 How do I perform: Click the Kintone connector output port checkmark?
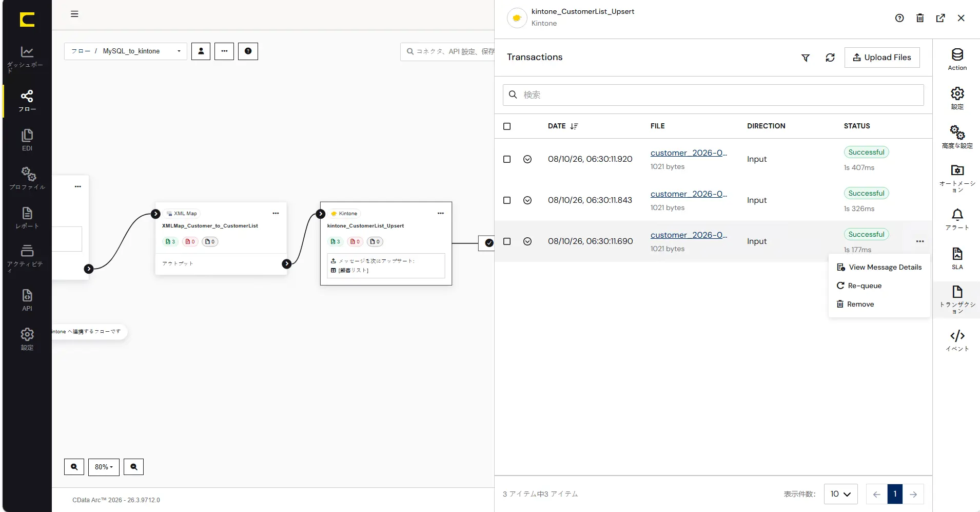pos(489,243)
